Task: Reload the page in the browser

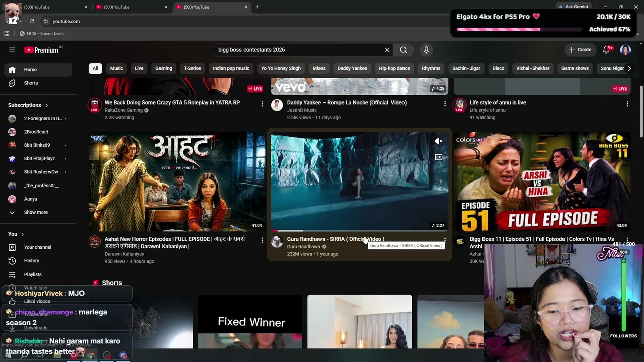Action: (x=32, y=21)
